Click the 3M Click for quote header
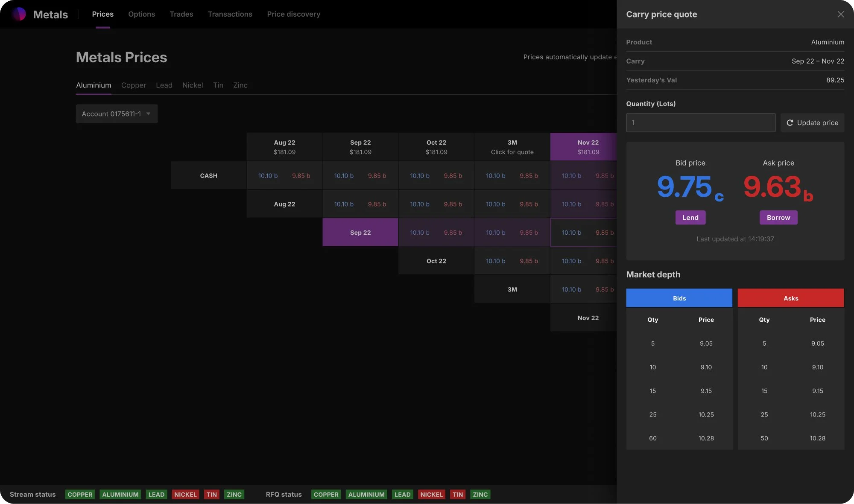Viewport: 854px width, 504px height. 512,147
